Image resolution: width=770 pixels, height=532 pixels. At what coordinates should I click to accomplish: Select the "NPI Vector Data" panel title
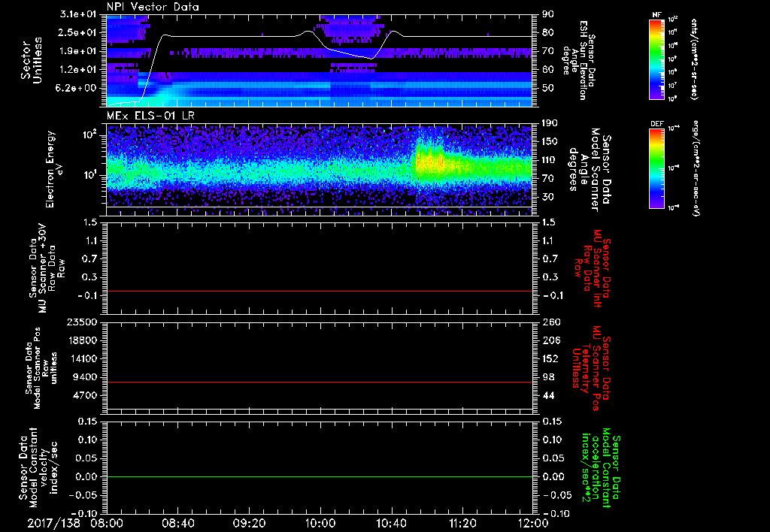[x=153, y=7]
